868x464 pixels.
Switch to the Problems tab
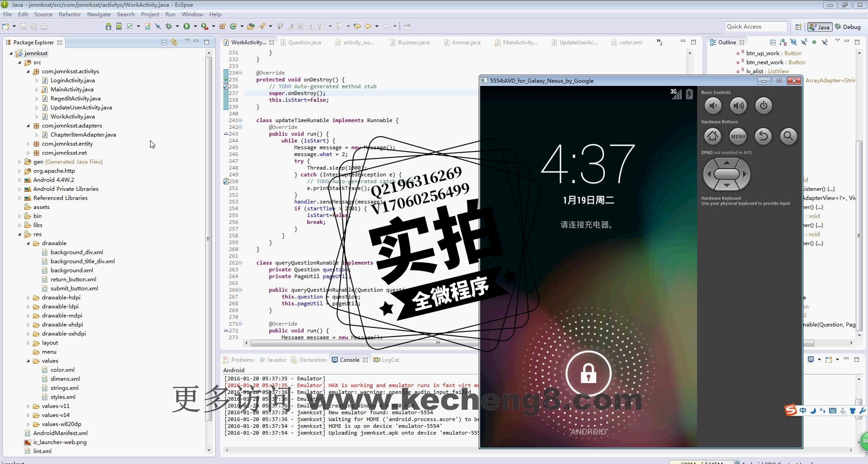[239, 360]
